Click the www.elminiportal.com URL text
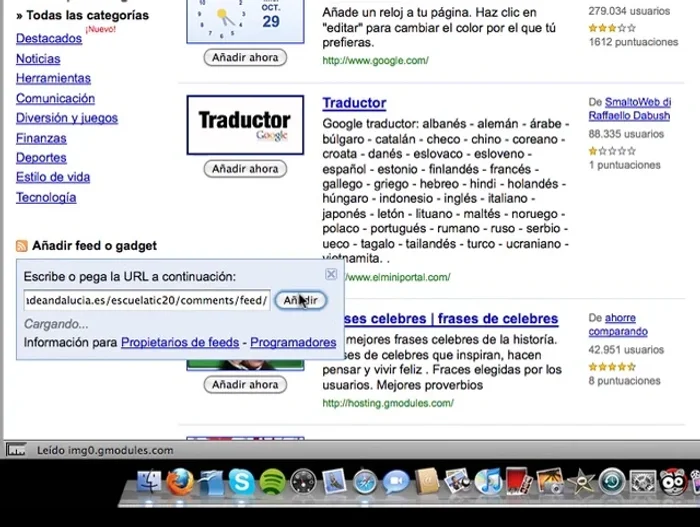 (x=398, y=277)
